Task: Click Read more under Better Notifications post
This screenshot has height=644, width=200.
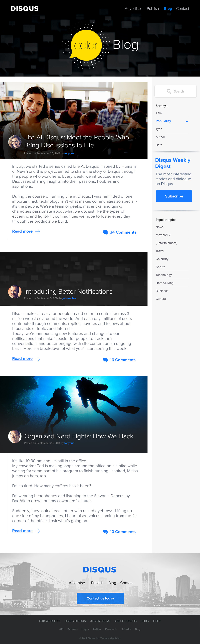Action: point(22,359)
